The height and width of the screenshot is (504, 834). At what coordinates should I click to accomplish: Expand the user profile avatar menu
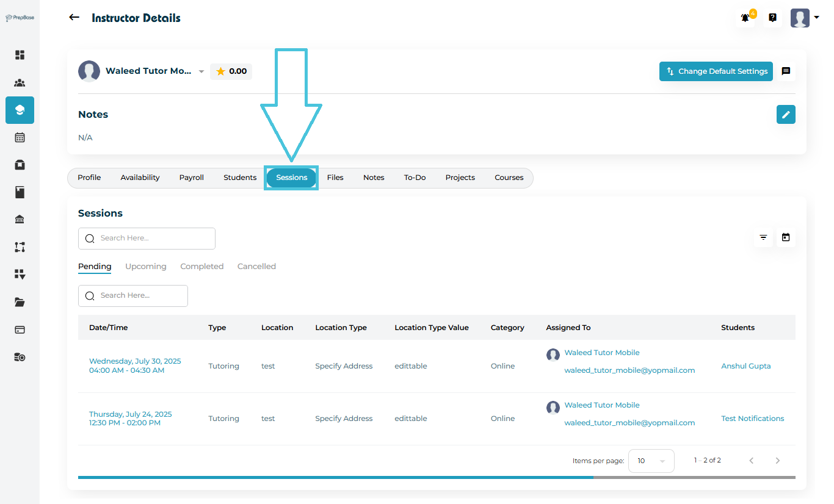coord(804,18)
